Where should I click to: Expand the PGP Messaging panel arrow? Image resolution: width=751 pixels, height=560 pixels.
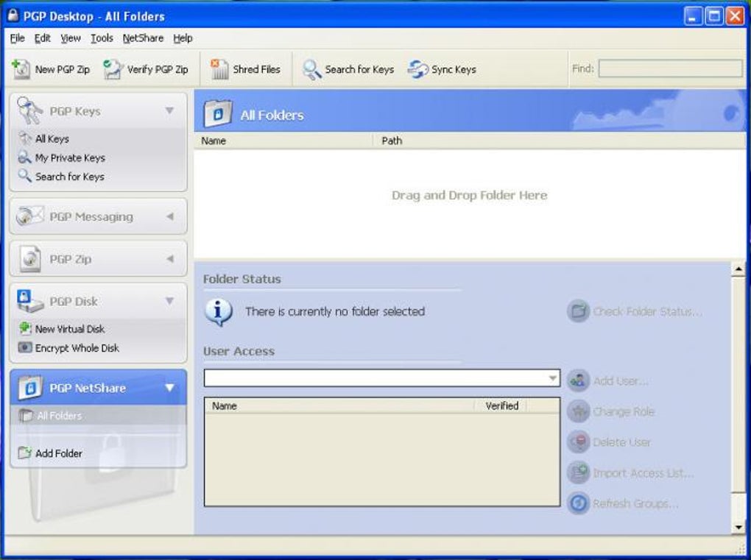(170, 216)
